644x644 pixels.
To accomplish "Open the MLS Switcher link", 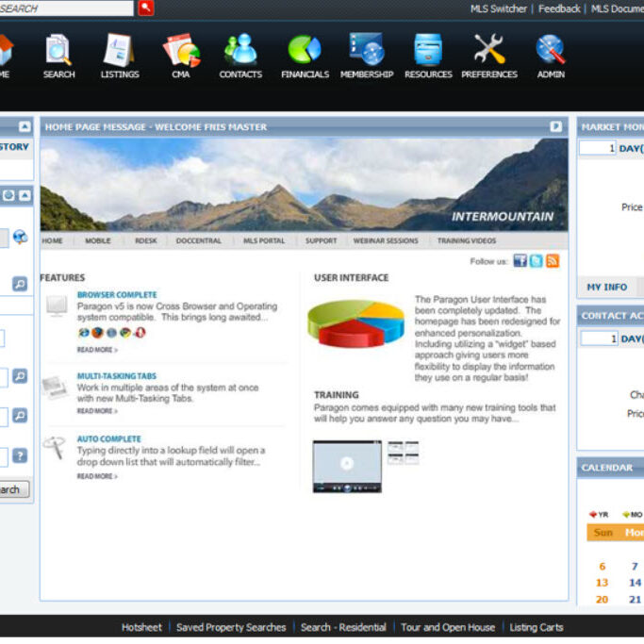I will (499, 8).
